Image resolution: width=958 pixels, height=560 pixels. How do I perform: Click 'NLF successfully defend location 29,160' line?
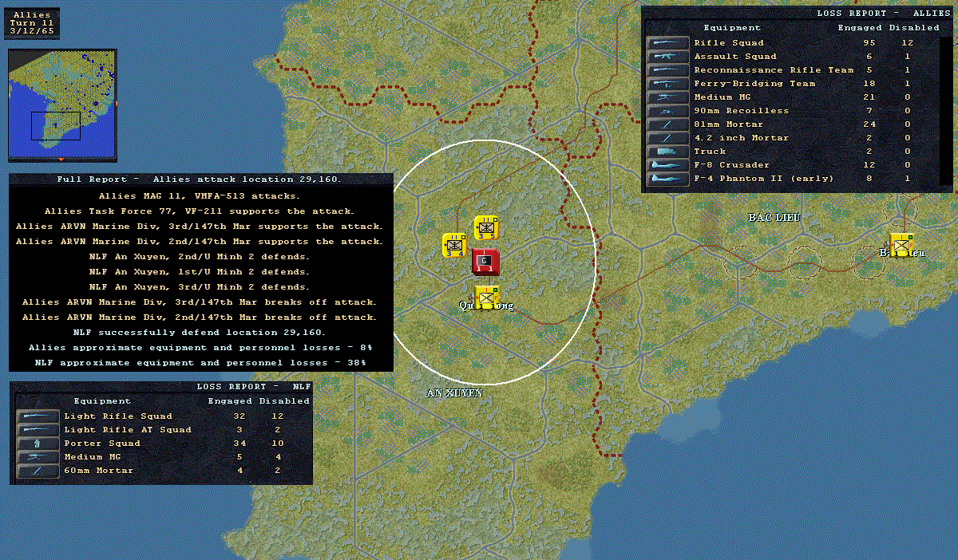[200, 333]
